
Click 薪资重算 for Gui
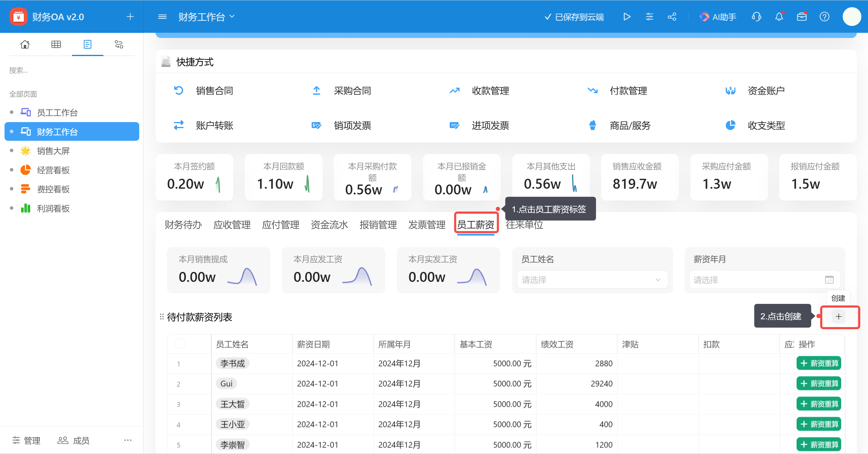point(819,383)
